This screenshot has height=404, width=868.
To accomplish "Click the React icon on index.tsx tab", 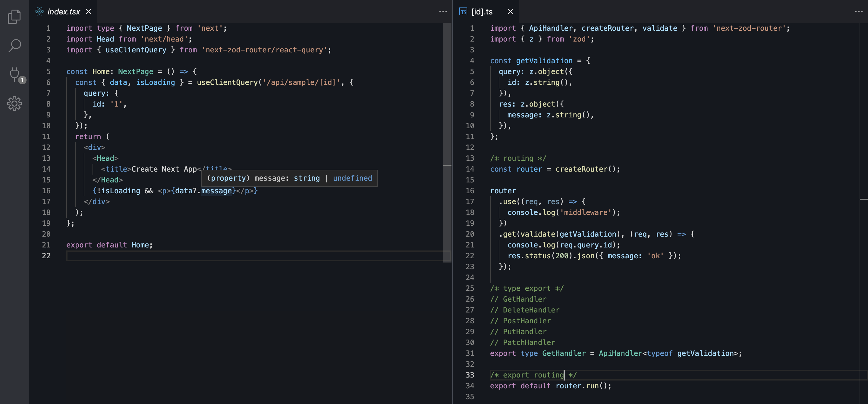I will 39,12.
